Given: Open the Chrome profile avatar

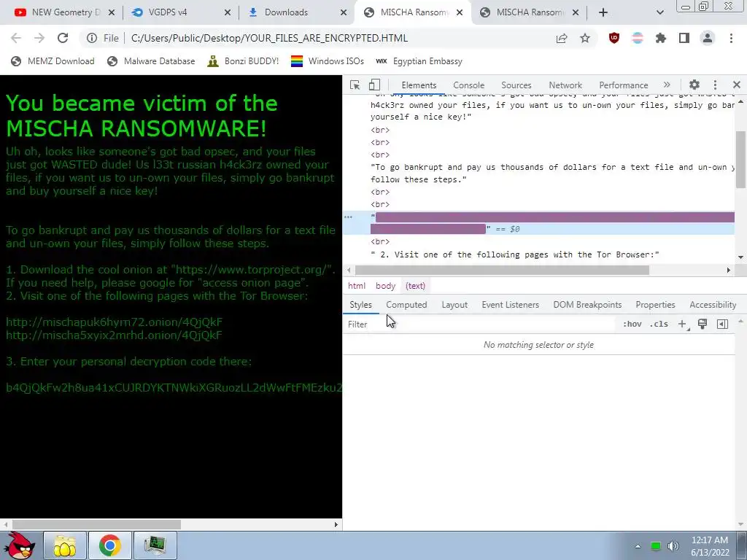Looking at the screenshot, I should coord(708,38).
